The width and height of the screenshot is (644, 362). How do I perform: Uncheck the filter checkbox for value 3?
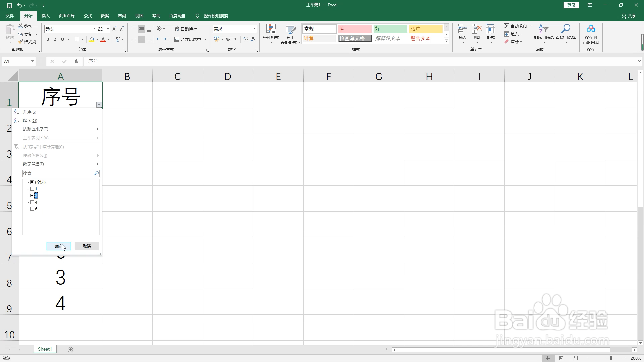pos(32,196)
